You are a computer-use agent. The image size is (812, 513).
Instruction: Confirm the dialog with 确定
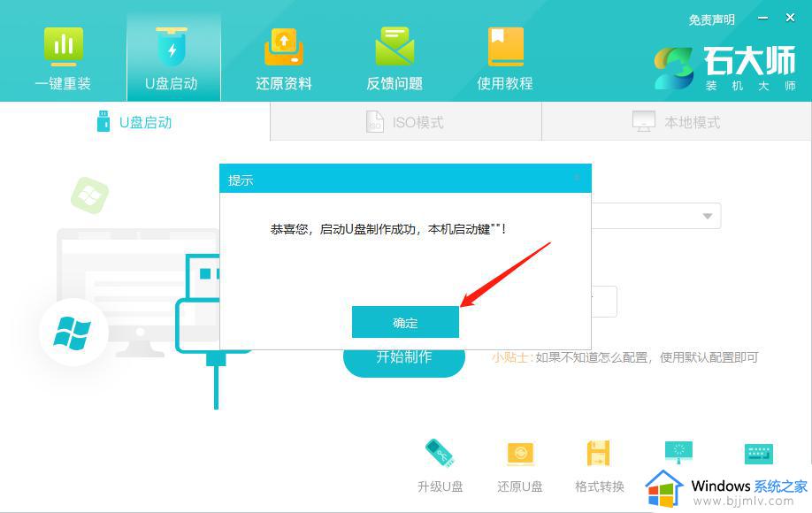[405, 322]
